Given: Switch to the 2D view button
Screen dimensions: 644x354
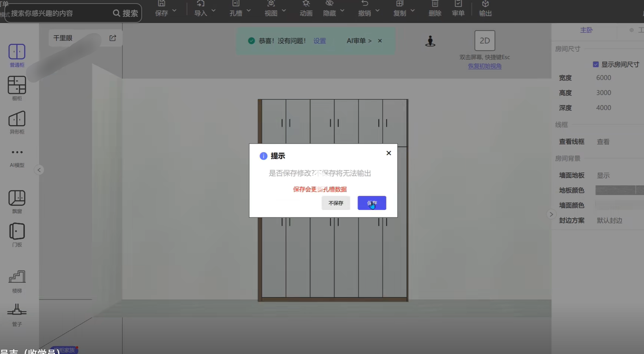Looking at the screenshot, I should 485,41.
